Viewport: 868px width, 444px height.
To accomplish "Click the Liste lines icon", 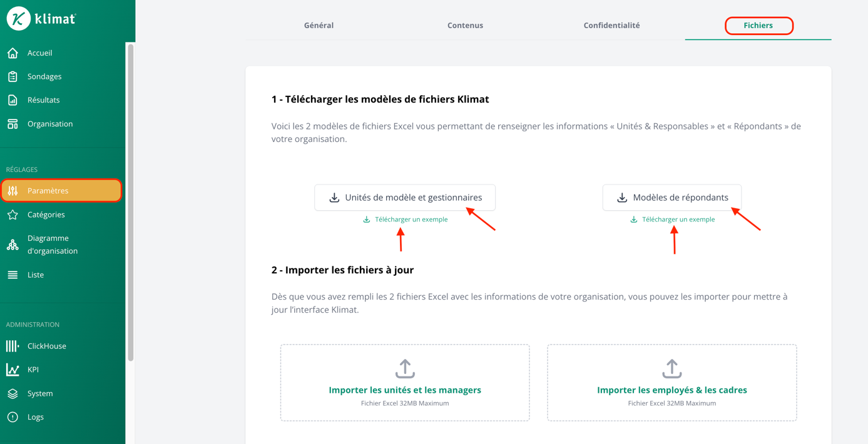I will point(13,275).
